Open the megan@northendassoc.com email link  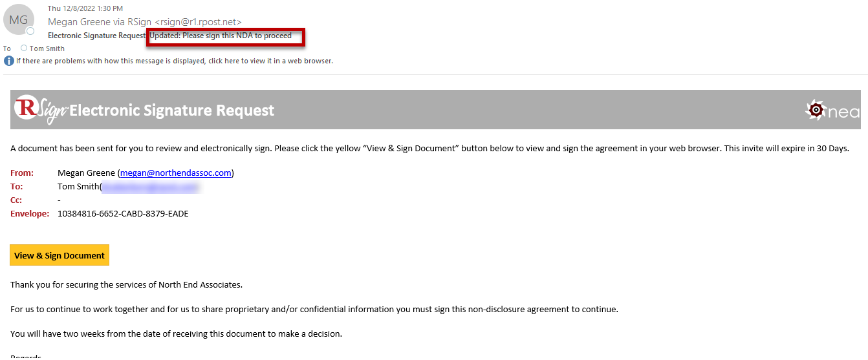[x=175, y=173]
